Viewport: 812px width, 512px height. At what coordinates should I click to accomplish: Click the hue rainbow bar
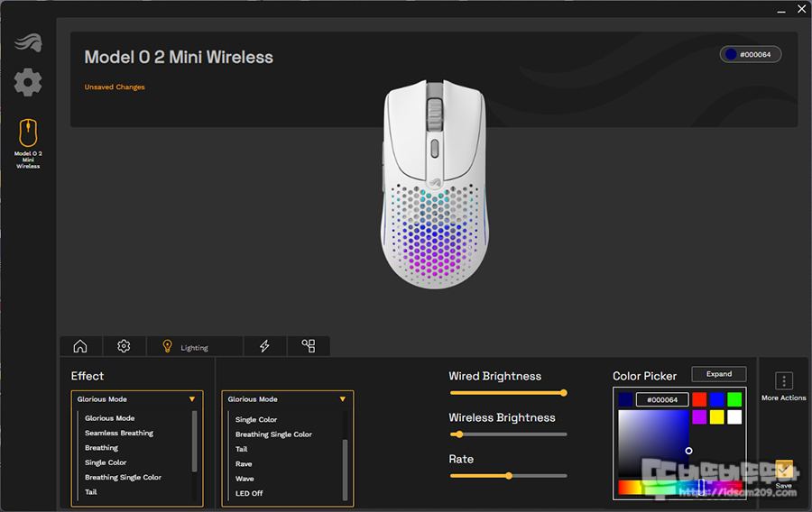[680, 487]
